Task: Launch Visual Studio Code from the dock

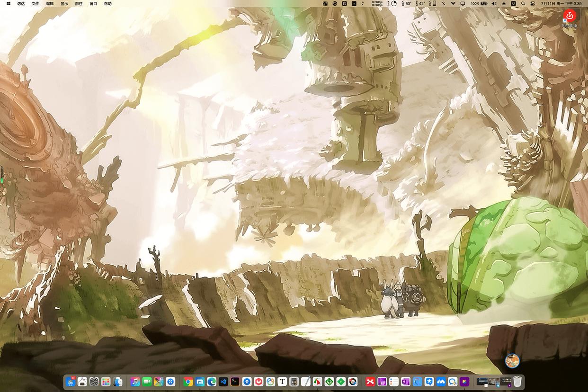Action: (223, 382)
